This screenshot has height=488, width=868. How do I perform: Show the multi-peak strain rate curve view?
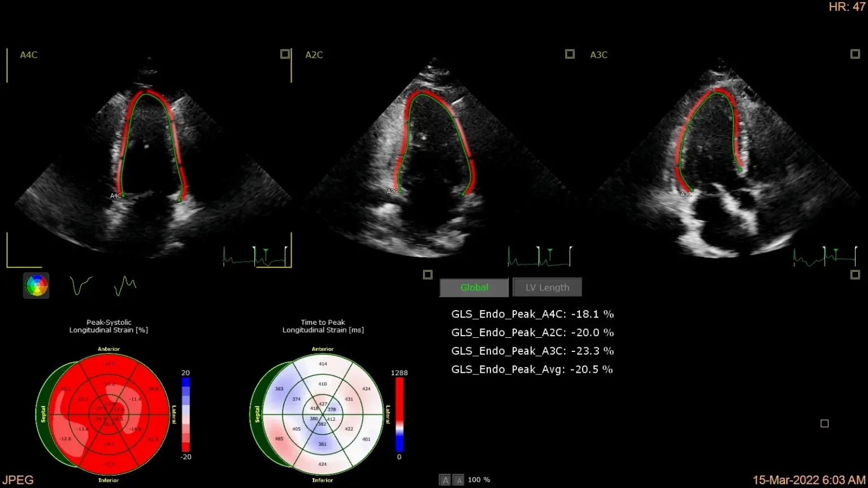pos(125,285)
